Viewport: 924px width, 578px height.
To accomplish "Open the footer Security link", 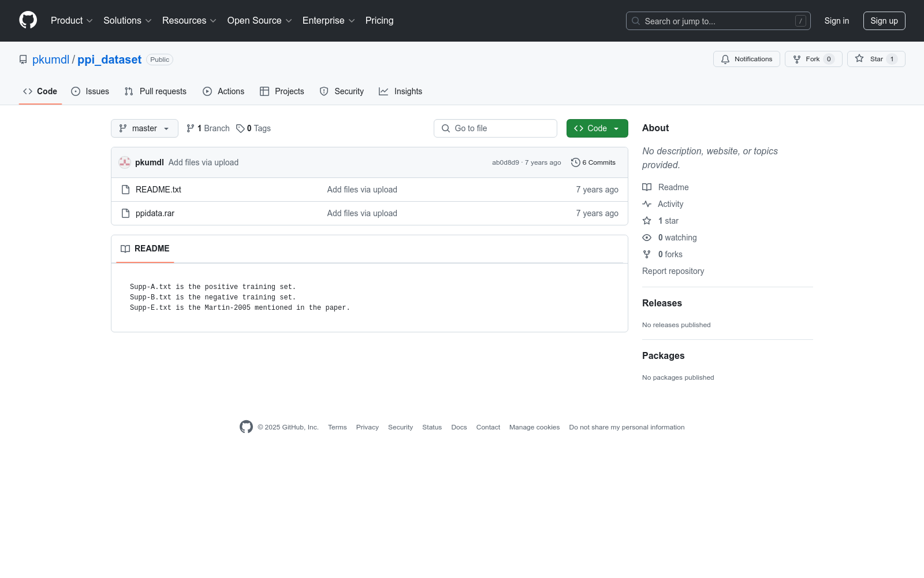I will (400, 427).
